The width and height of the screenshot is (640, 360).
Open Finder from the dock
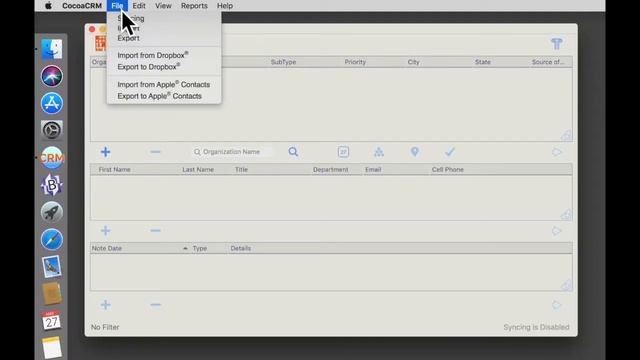point(51,49)
